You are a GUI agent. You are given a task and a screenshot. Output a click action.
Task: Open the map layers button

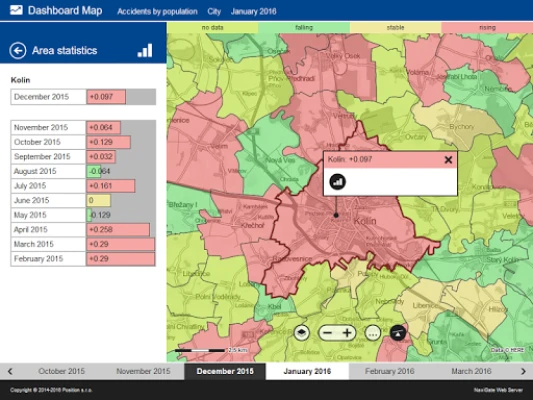302,333
